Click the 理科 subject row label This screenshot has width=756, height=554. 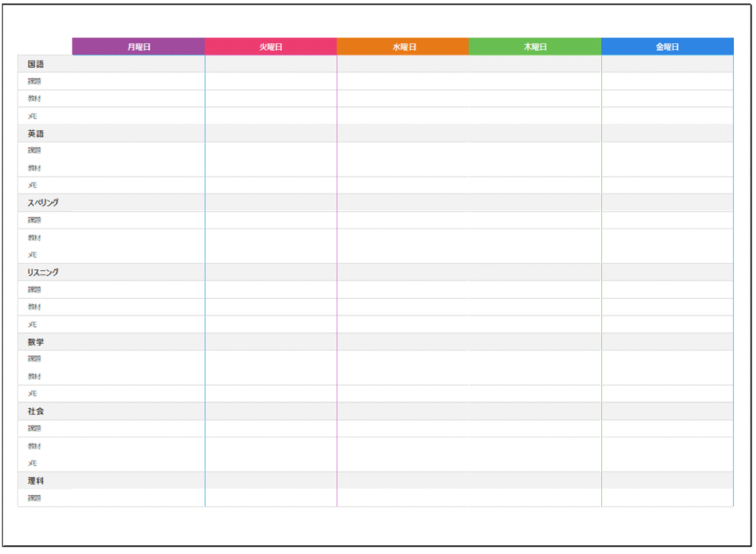35,480
